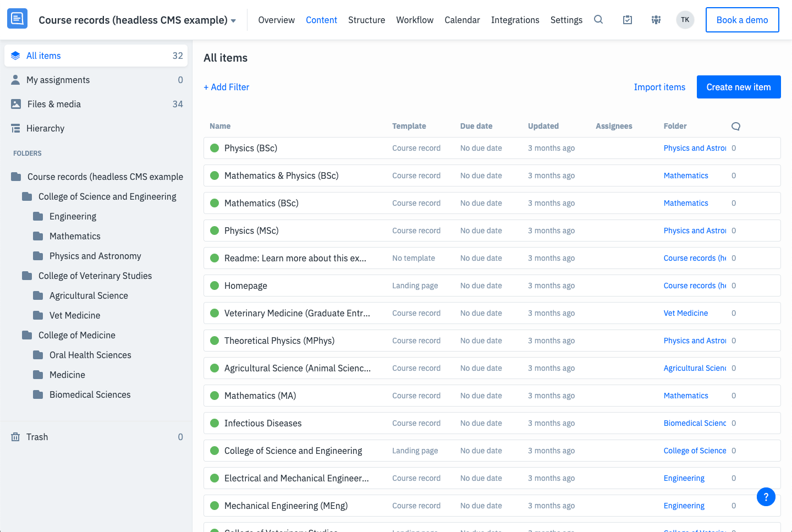Go to the Structure tab

(x=367, y=20)
